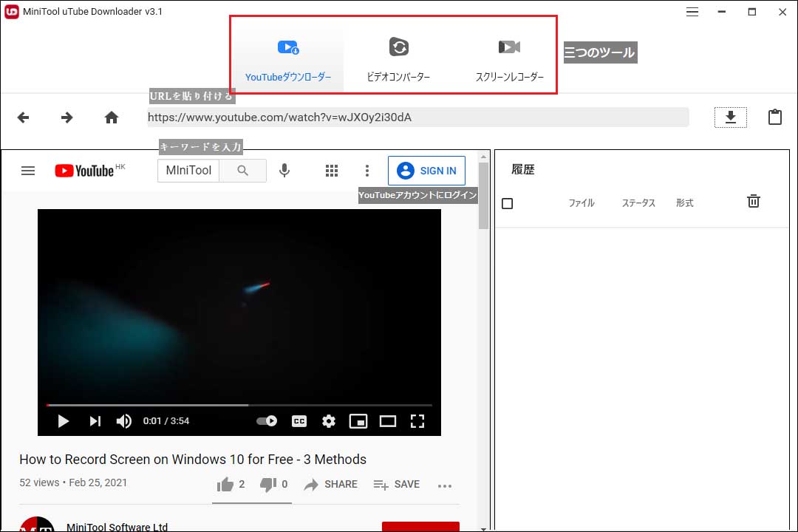This screenshot has height=532, width=798.
Task: Open the スクリーンレコーダー tab
Action: tap(509, 61)
